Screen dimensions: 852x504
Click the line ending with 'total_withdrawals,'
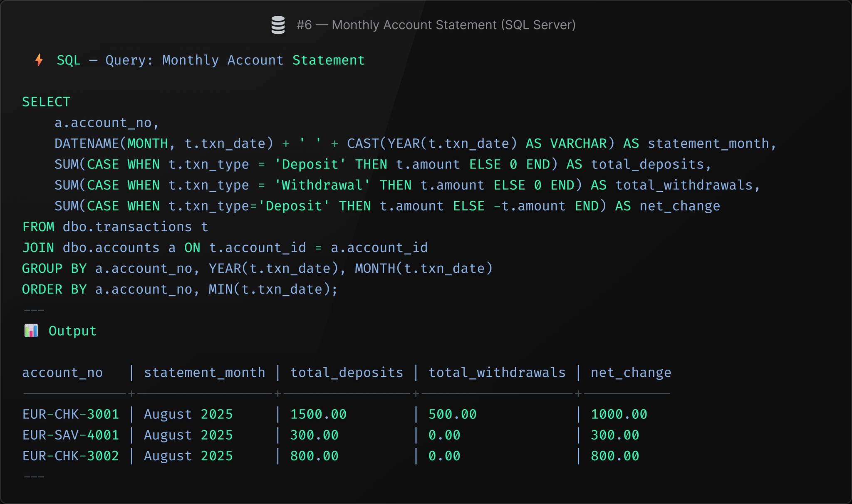408,185
